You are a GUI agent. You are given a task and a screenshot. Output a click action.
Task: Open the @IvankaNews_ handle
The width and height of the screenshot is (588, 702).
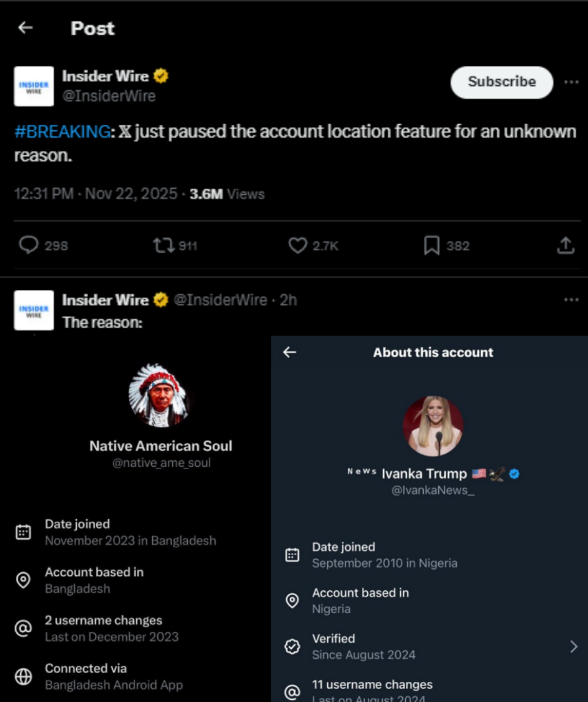(433, 490)
